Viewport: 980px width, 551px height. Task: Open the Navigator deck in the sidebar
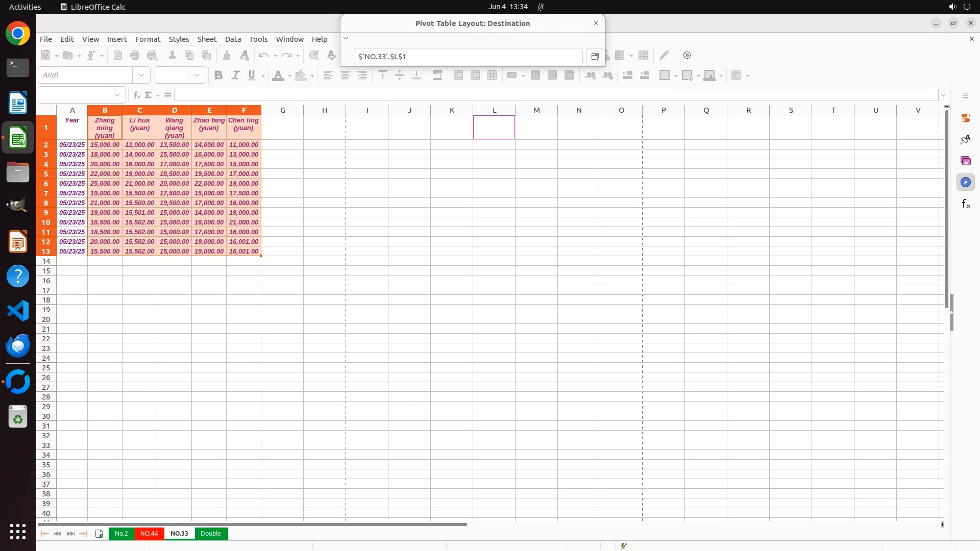point(965,182)
